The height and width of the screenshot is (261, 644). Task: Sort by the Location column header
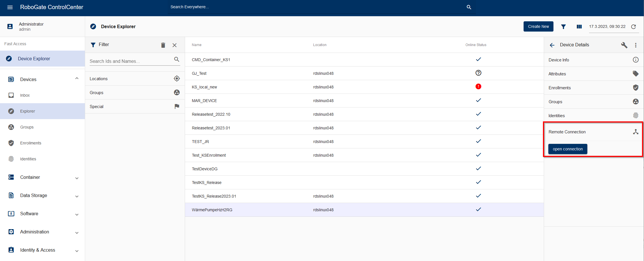[x=320, y=45]
